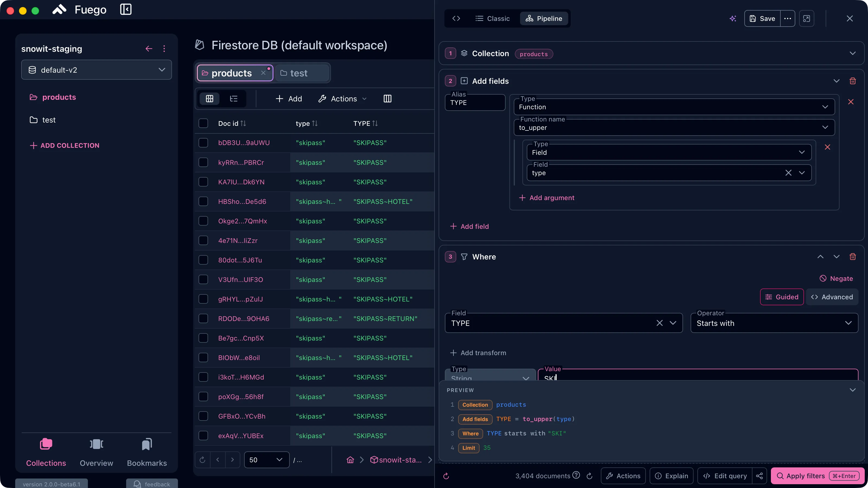
Task: Click the Explain button
Action: point(671,476)
